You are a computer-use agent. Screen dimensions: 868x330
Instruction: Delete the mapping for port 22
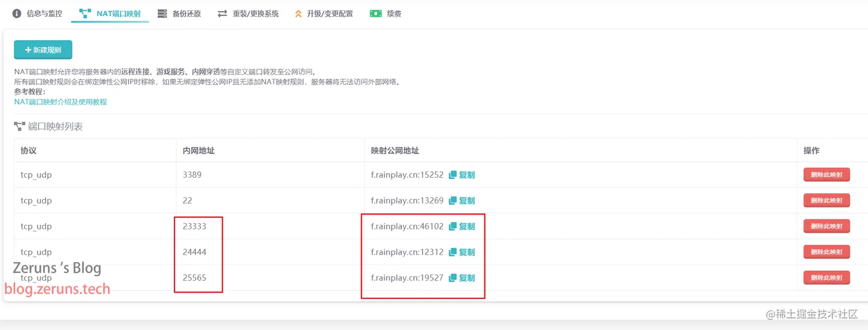click(827, 201)
